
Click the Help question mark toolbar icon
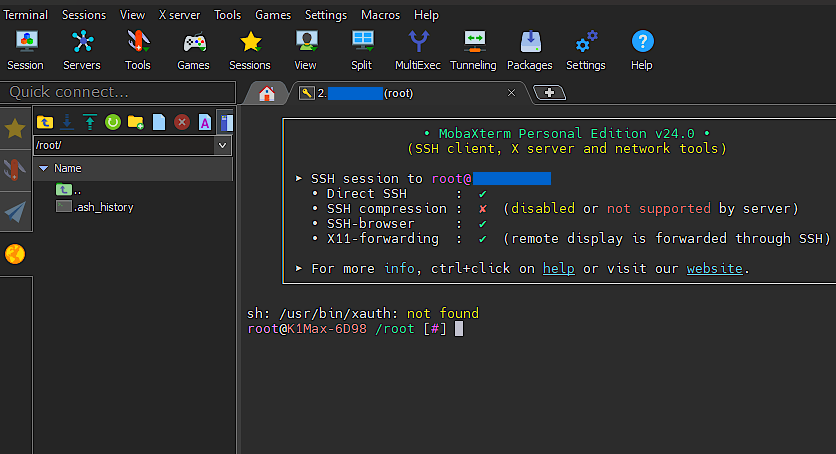[x=642, y=50]
